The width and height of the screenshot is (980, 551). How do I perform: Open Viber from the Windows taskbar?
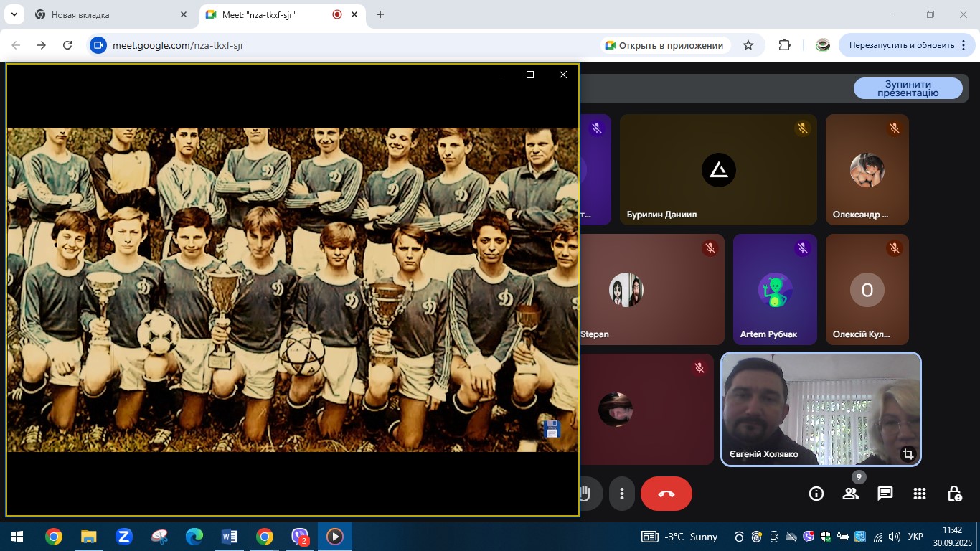[300, 537]
